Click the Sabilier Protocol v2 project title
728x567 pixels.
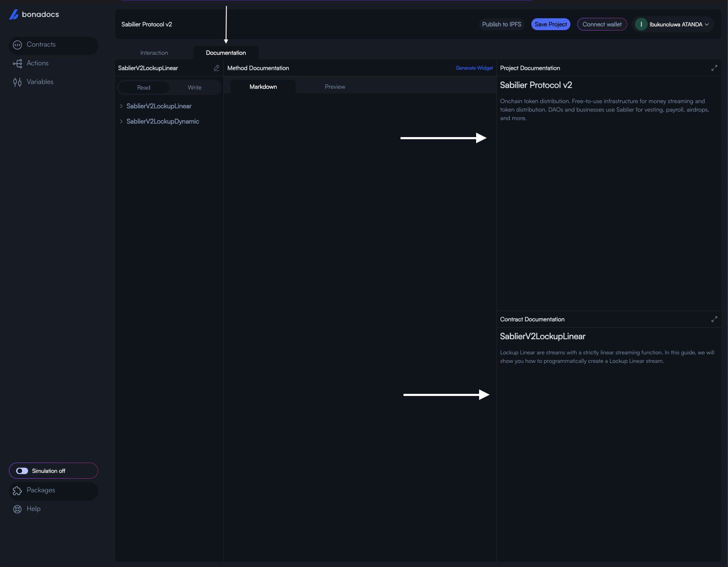[147, 24]
